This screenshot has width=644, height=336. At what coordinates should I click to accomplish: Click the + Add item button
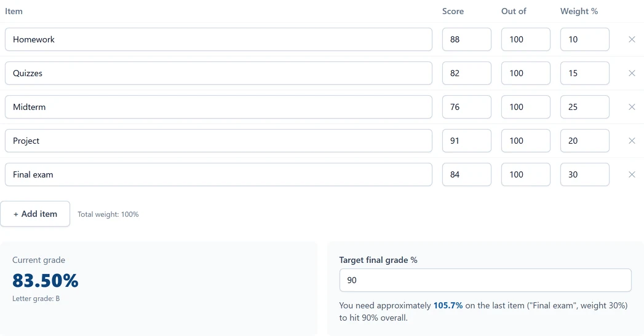(x=35, y=214)
